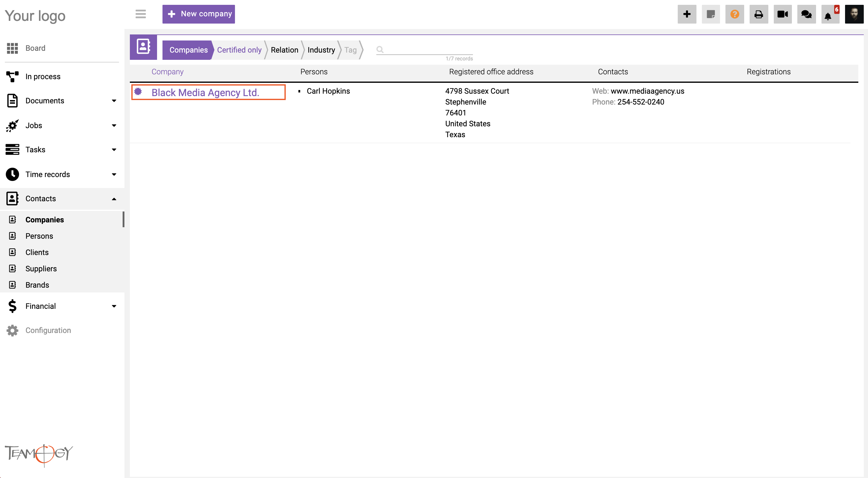Click phone number 254-552-0240
Image resolution: width=868 pixels, height=478 pixels.
tap(641, 102)
